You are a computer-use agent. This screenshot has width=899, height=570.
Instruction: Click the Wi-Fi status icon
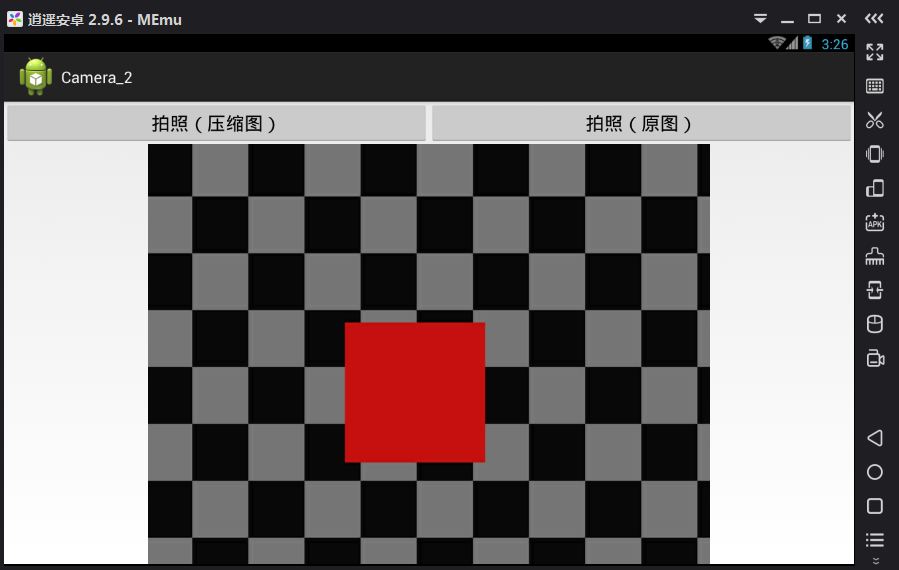776,43
